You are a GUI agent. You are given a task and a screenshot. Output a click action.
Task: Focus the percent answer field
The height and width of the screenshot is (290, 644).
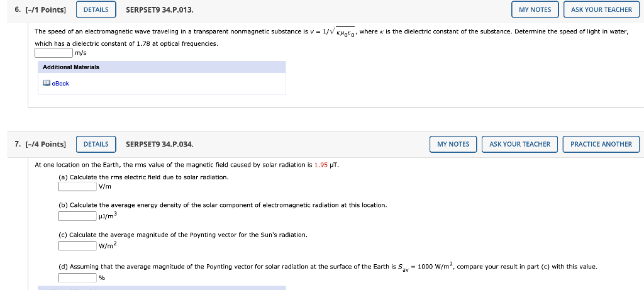click(x=77, y=278)
